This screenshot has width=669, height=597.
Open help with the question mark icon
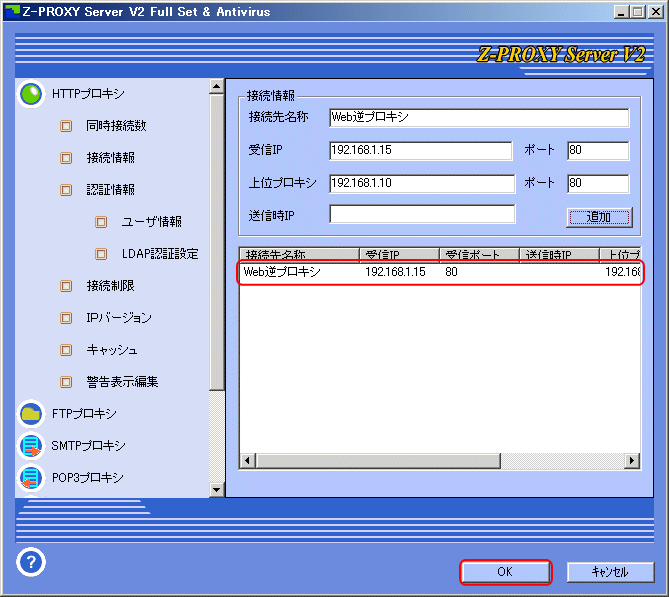(31, 562)
